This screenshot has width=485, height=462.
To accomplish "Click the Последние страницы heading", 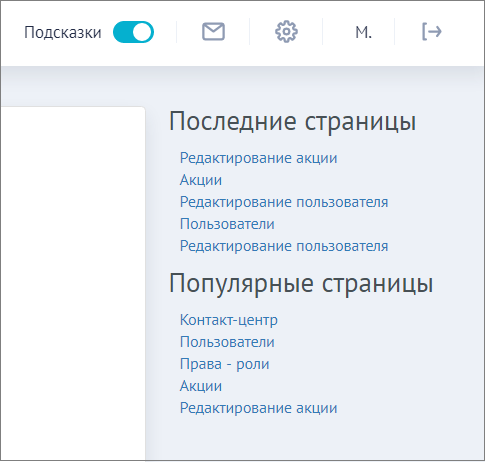I will pyautogui.click(x=293, y=121).
